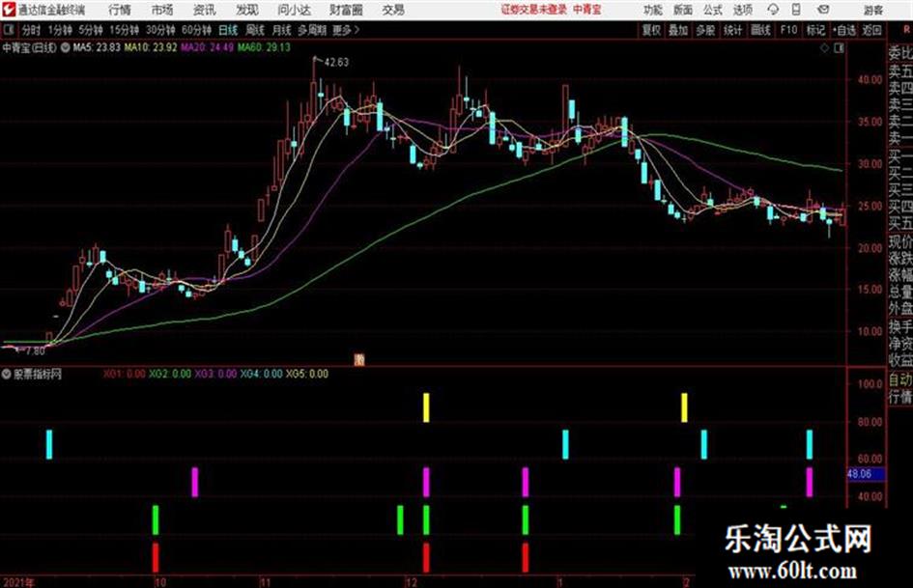The image size is (913, 588).
Task: Switch to 分时 period tab
Action: tap(32, 30)
